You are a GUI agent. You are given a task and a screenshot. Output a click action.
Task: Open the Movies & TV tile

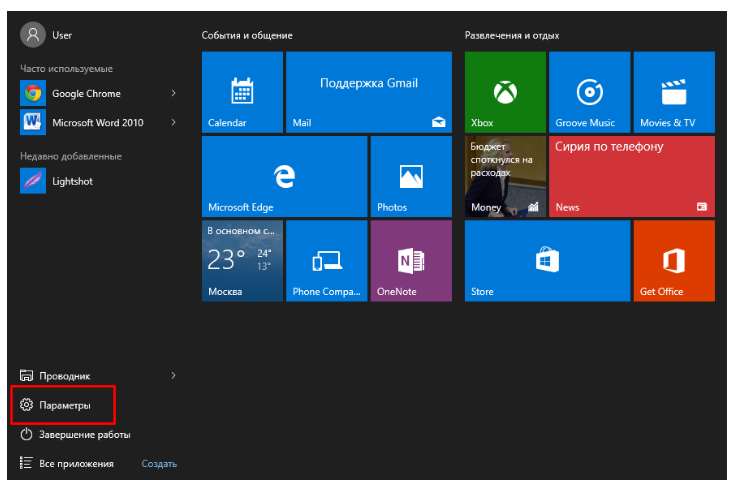click(674, 92)
